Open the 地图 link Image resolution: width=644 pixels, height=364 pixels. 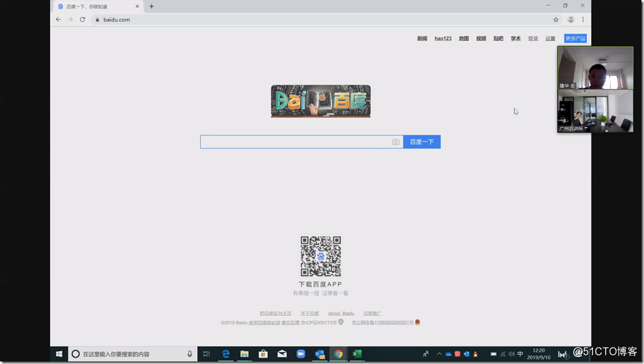pos(464,38)
